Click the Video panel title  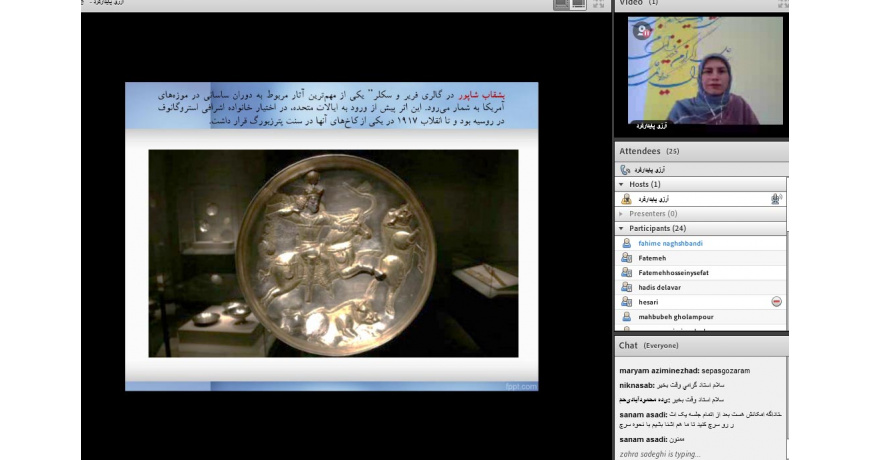639,3
